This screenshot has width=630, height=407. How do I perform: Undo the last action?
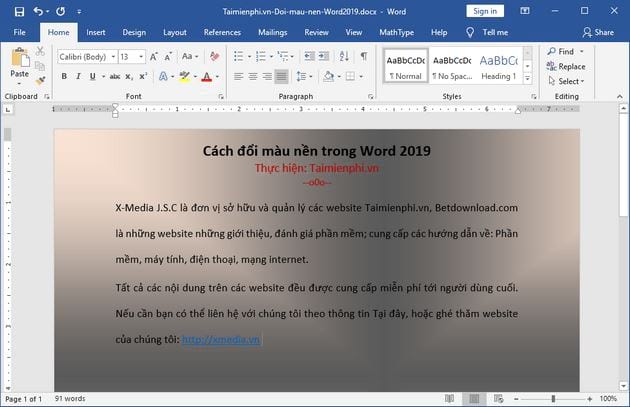pos(38,11)
